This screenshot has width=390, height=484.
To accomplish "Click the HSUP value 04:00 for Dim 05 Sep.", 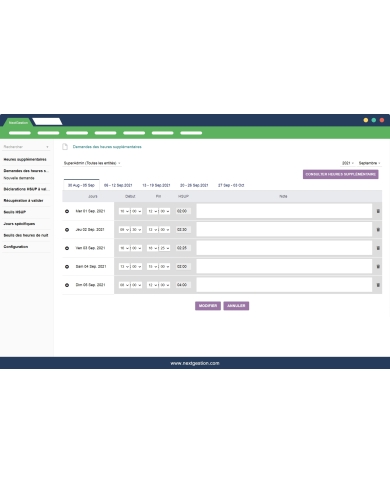I will pyautogui.click(x=183, y=285).
